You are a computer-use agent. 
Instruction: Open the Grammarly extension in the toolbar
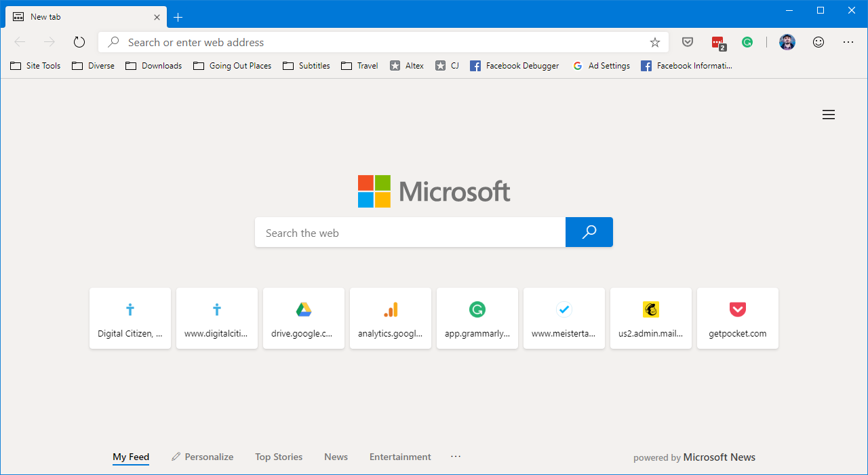click(x=747, y=41)
